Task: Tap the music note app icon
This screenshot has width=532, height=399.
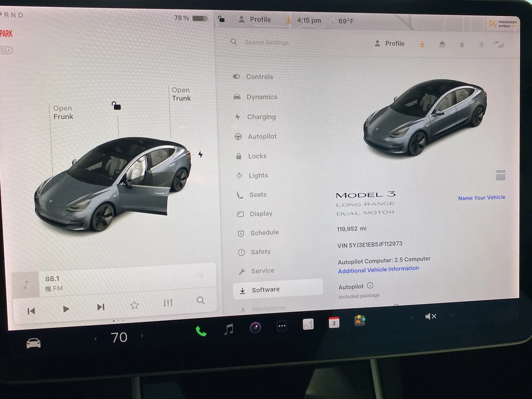Action: 229,330
